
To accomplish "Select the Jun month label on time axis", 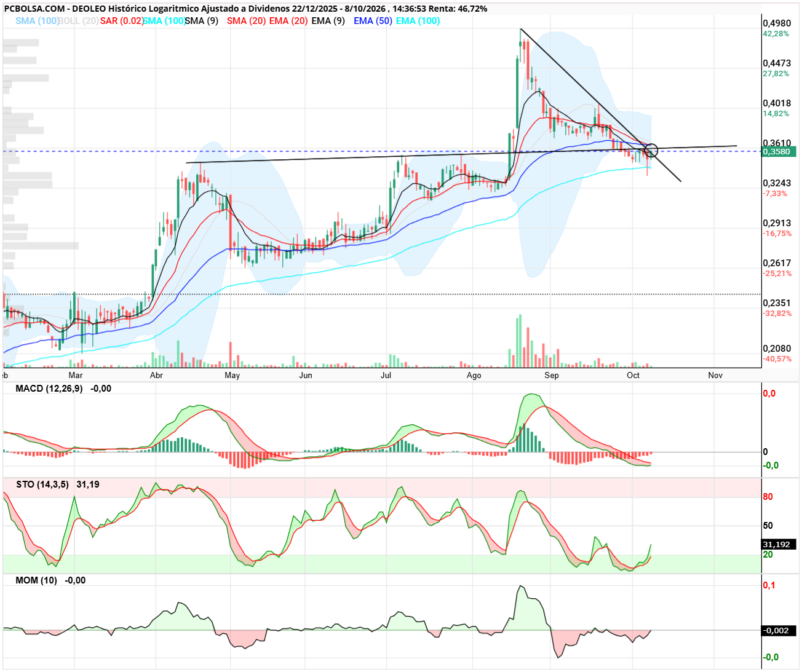I will pos(306,375).
